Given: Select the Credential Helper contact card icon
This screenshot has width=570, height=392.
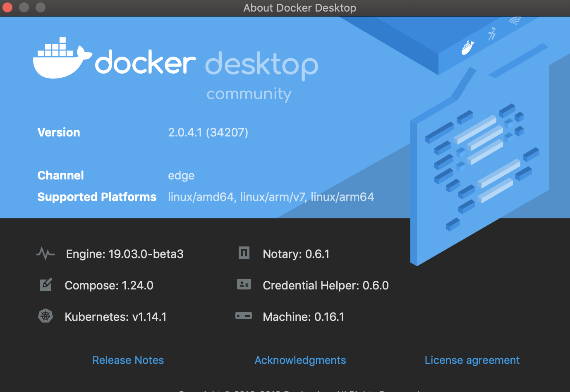Looking at the screenshot, I should point(244,284).
